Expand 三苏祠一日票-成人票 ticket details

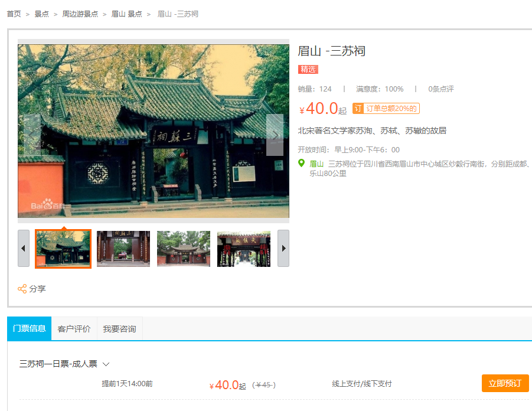106,364
